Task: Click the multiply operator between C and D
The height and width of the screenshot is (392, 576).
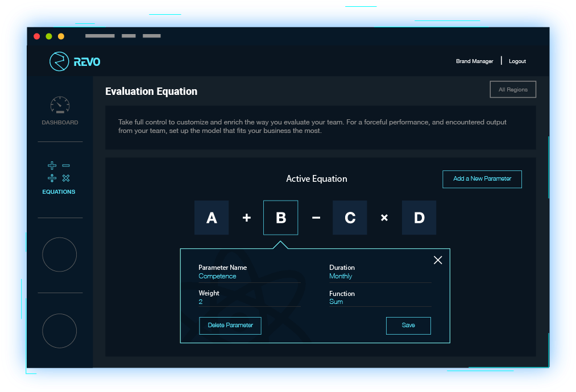Action: click(384, 218)
